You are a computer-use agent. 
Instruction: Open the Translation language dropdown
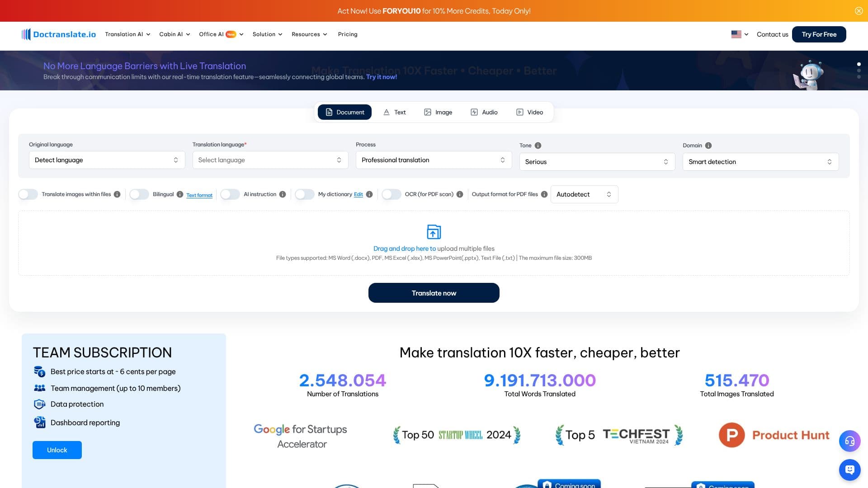pos(270,160)
